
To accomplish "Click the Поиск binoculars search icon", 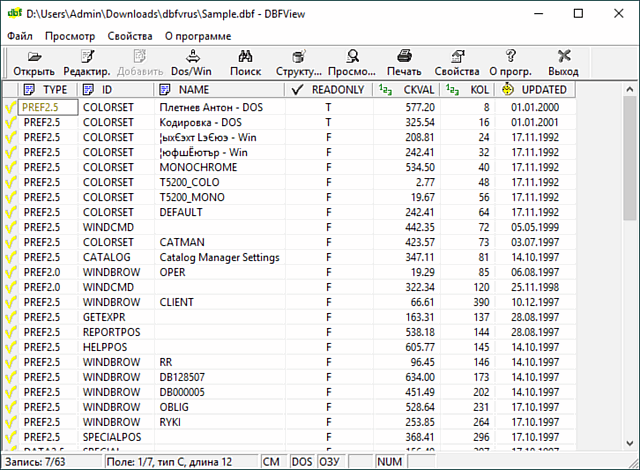I will point(245,57).
